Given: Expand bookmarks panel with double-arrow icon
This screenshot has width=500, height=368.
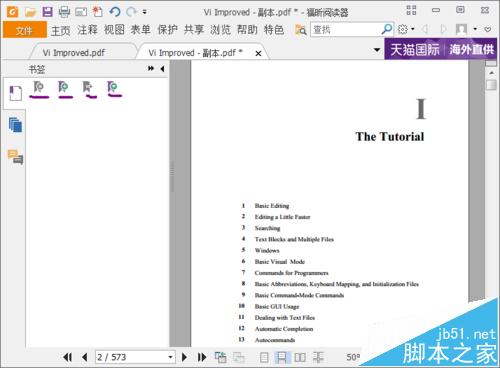Looking at the screenshot, I should (151, 68).
